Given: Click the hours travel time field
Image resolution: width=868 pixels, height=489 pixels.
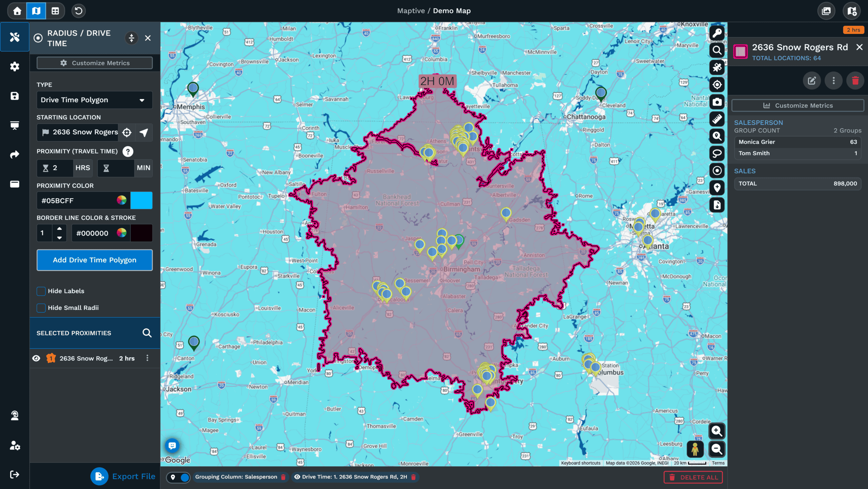Looking at the screenshot, I should pyautogui.click(x=55, y=168).
